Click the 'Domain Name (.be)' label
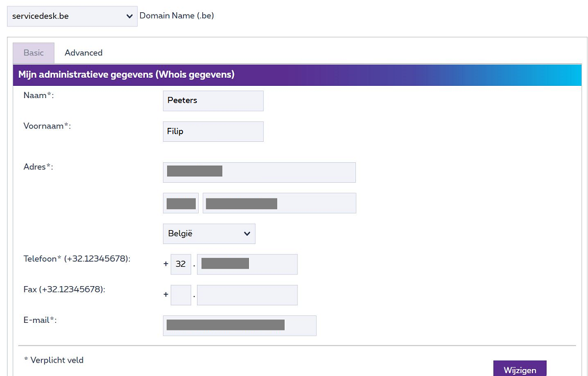 tap(177, 16)
